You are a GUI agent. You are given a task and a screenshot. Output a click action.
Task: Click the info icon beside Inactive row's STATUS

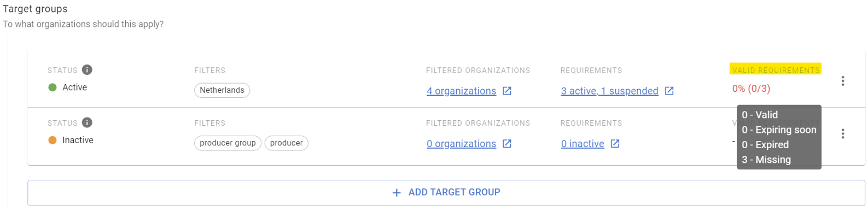point(87,122)
